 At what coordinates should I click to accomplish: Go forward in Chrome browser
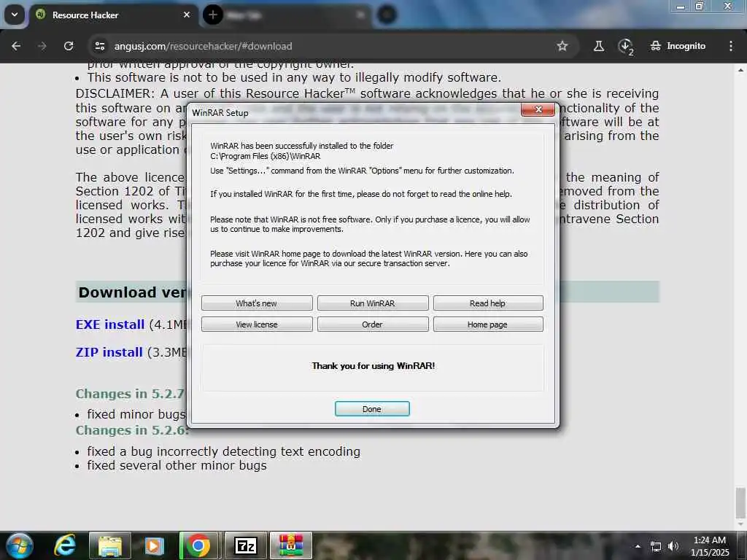(42, 46)
